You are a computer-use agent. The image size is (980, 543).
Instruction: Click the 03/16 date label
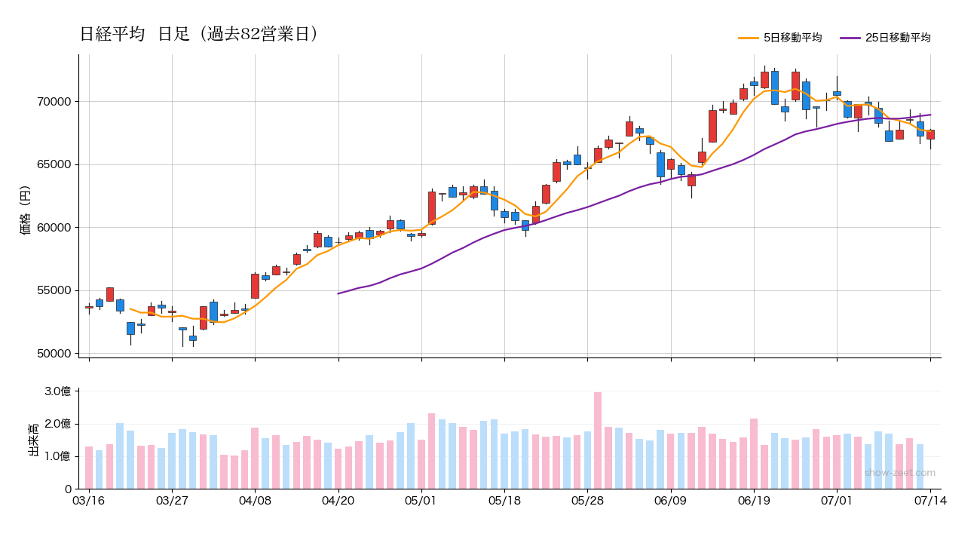click(89, 500)
